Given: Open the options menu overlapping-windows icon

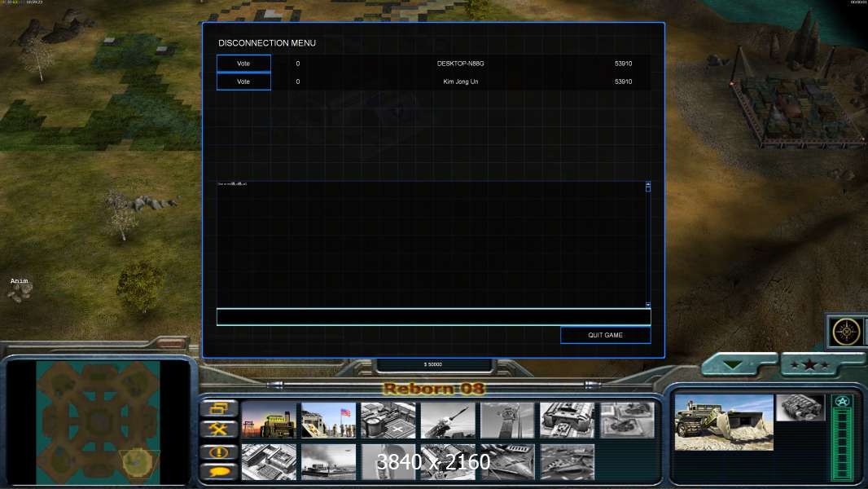Looking at the screenshot, I should coord(219,409).
